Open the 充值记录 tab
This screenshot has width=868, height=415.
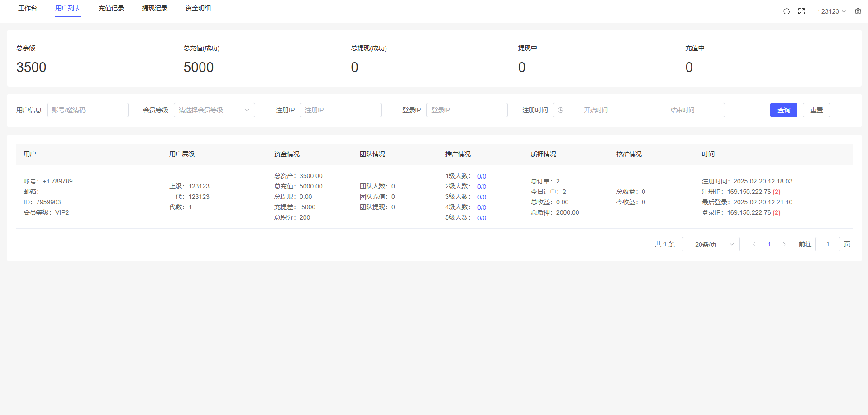[111, 8]
